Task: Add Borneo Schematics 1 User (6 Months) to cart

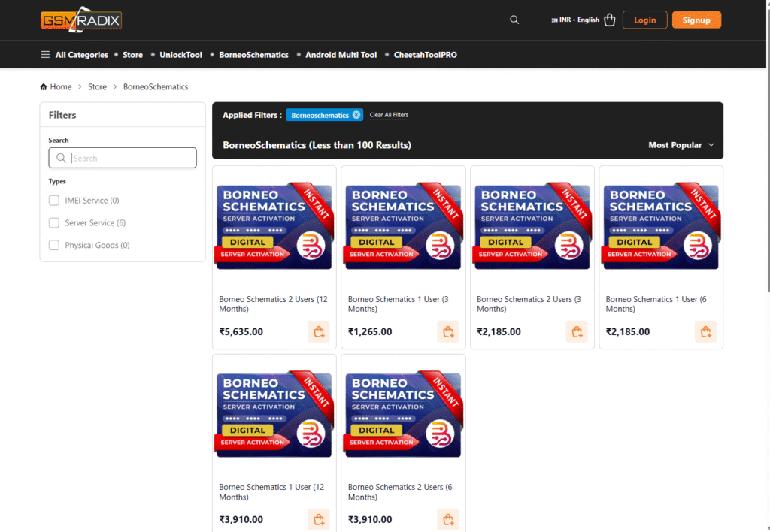Action: click(705, 331)
